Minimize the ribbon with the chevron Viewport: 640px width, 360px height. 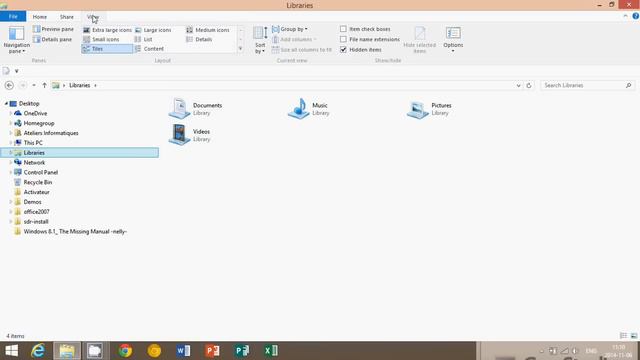tap(625, 16)
